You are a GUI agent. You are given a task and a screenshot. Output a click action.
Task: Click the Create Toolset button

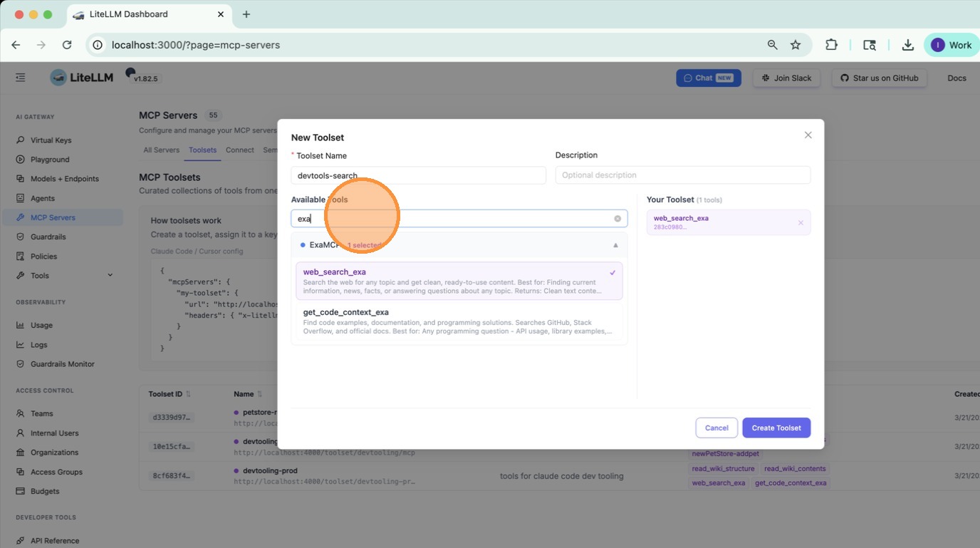(776, 428)
